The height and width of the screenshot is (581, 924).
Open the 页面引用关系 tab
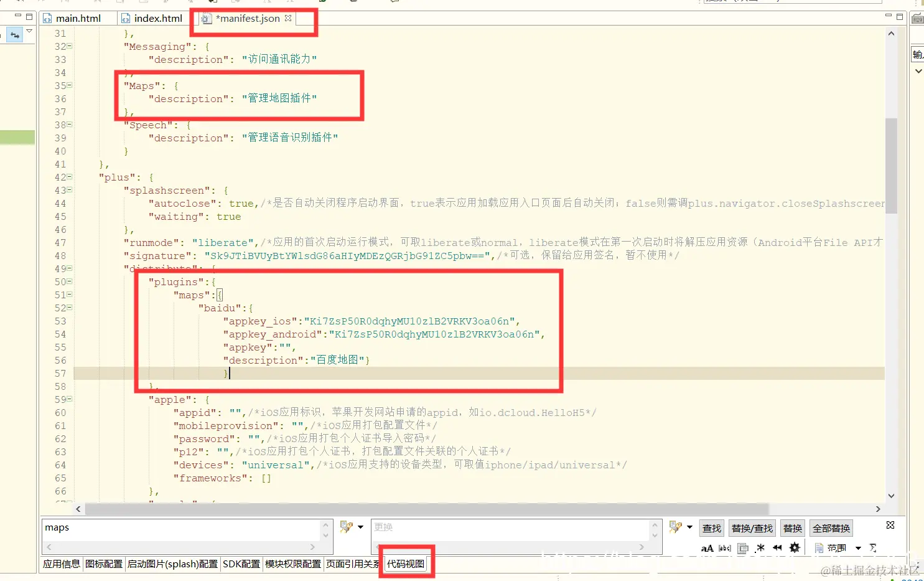[353, 564]
